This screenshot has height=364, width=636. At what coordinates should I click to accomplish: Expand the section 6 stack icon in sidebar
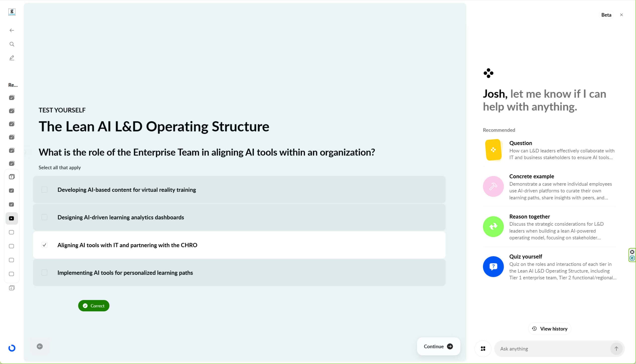pyautogui.click(x=12, y=288)
